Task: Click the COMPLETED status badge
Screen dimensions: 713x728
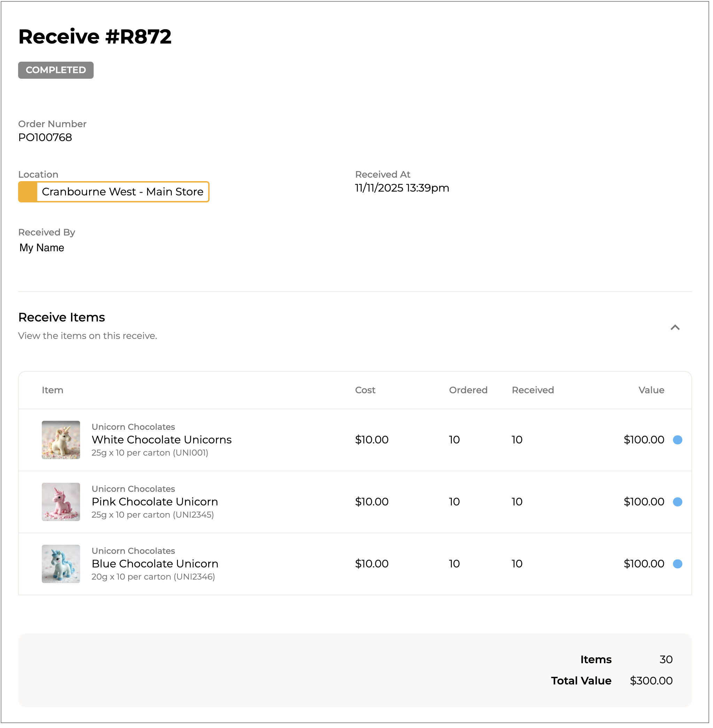Action: pos(56,70)
